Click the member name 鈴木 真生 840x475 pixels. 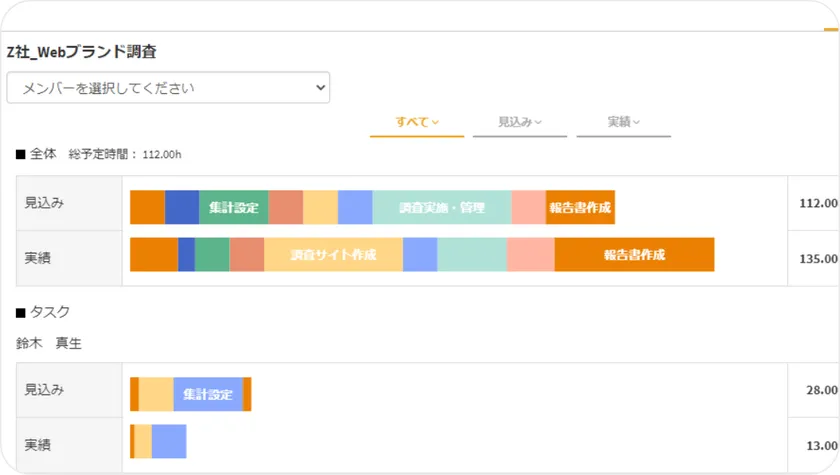tap(49, 343)
